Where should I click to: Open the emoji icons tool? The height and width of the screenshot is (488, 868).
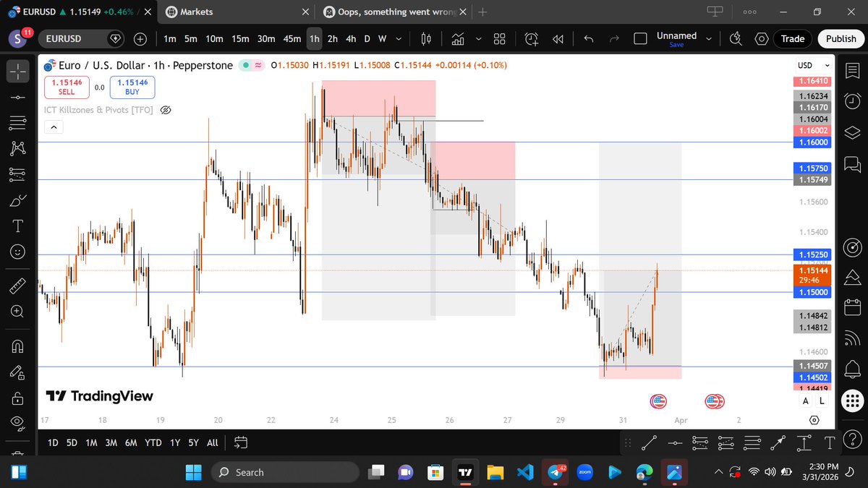pos(18,252)
